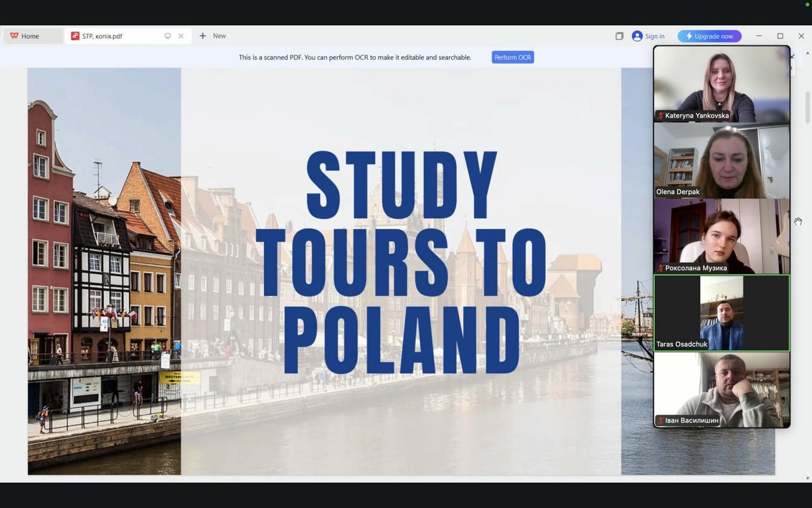Viewport: 812px width, 508px height.
Task: Select Taras Osadchuk's highlighted video tile
Action: pyautogui.click(x=721, y=313)
